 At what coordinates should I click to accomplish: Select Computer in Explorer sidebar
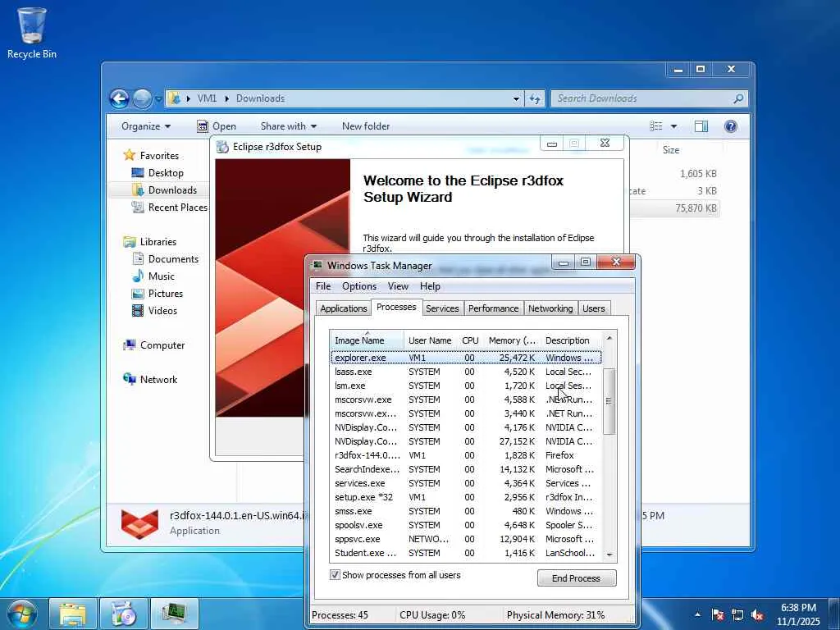162,345
